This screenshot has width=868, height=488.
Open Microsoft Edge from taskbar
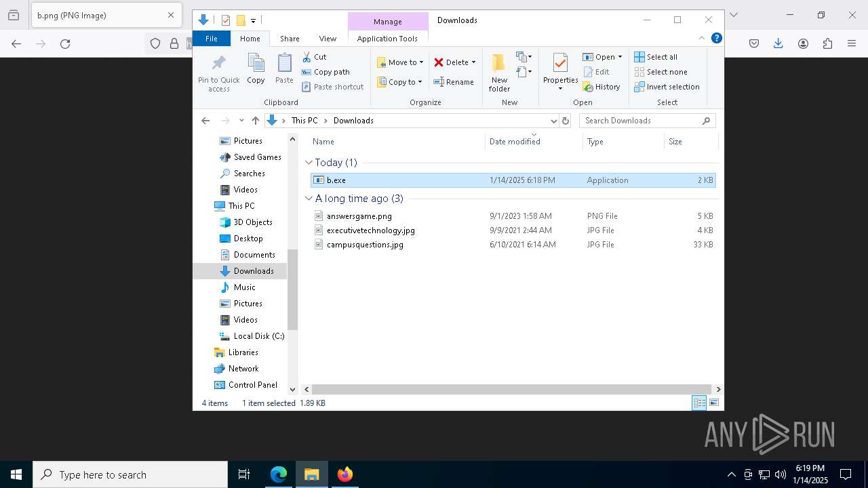point(279,474)
